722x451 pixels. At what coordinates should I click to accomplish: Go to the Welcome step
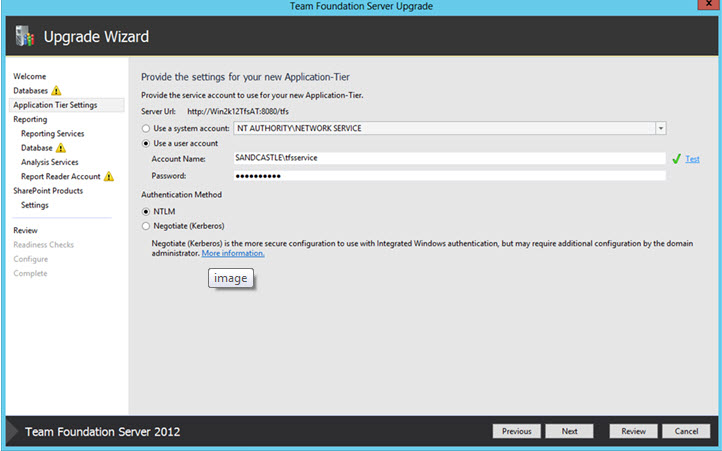coord(29,76)
